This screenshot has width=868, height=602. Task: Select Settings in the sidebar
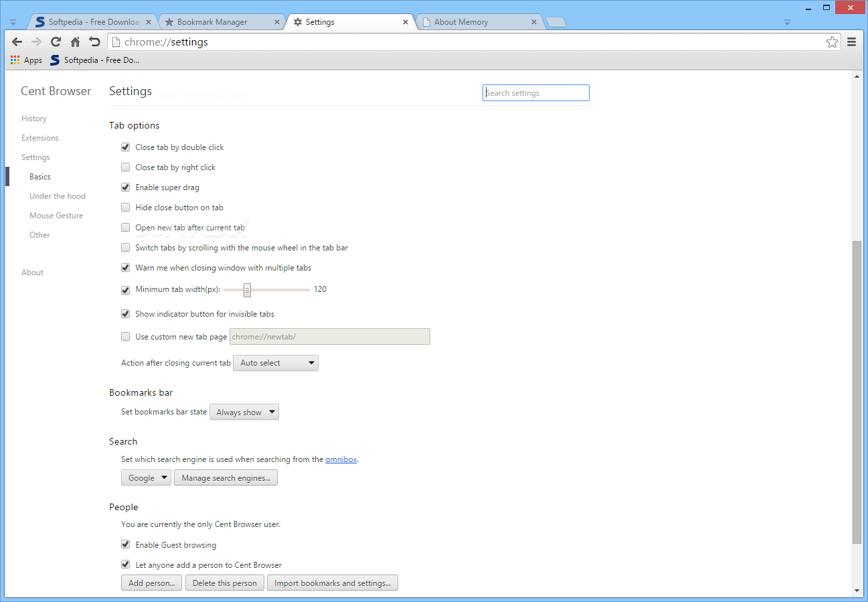(x=35, y=157)
